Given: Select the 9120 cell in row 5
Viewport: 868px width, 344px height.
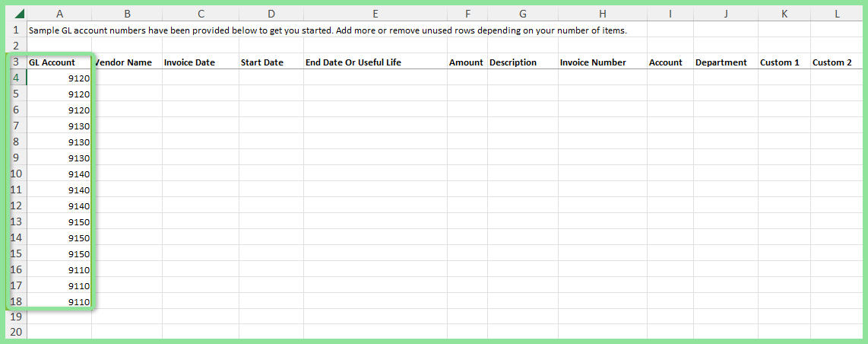Looking at the screenshot, I should [x=59, y=94].
